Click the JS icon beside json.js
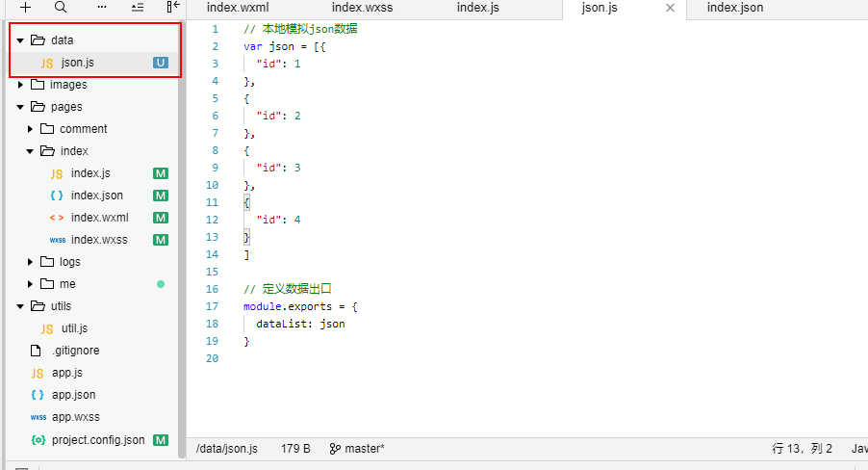The height and width of the screenshot is (470, 868). 47,64
